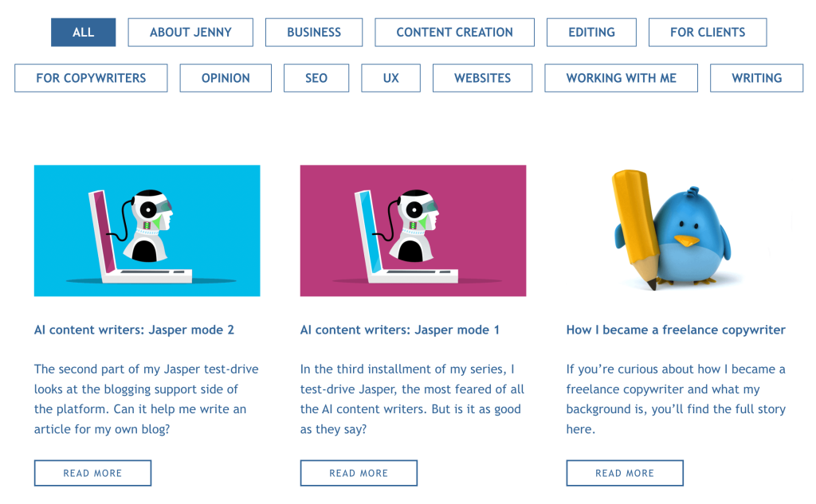Filter posts by Writing
The width and height of the screenshot is (816, 504).
coord(757,78)
